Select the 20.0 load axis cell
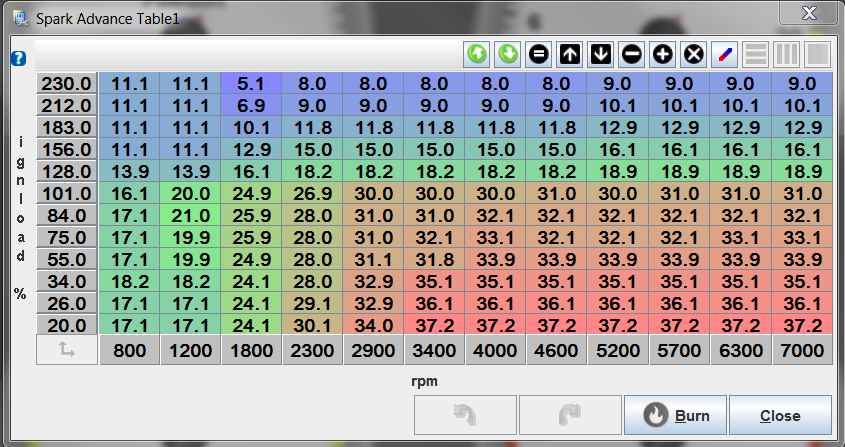Screen dimensions: 845x447 point(67,326)
